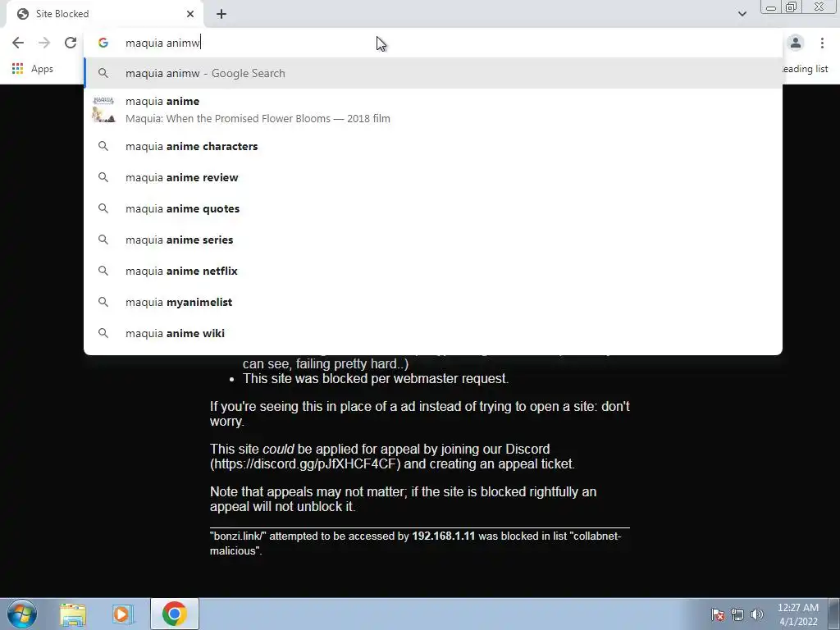Minimize the Chrome window
Screen dimensions: 840x630
tap(771, 7)
